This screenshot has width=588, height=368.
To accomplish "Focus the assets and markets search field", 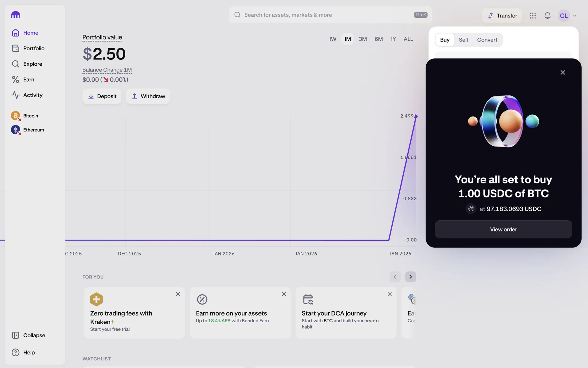I will point(330,15).
